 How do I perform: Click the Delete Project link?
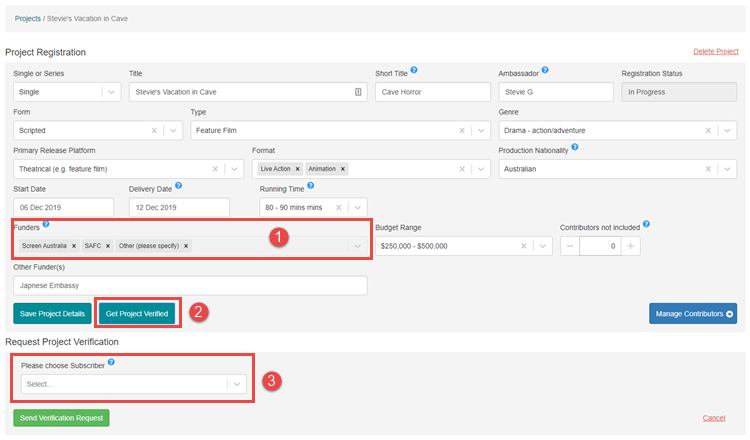(x=715, y=51)
